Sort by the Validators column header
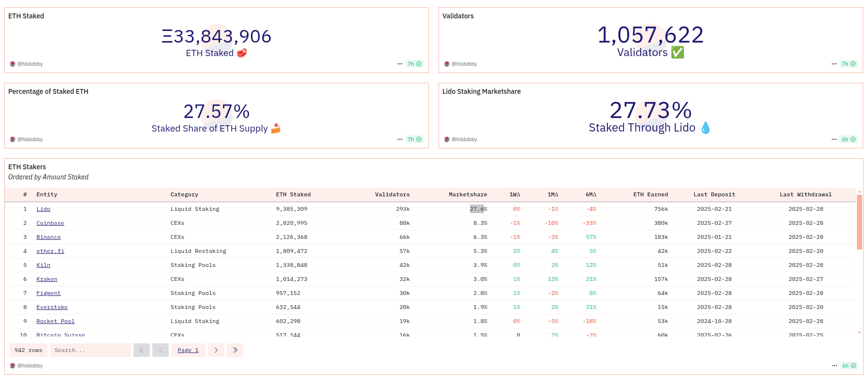868x382 pixels. tap(392, 194)
